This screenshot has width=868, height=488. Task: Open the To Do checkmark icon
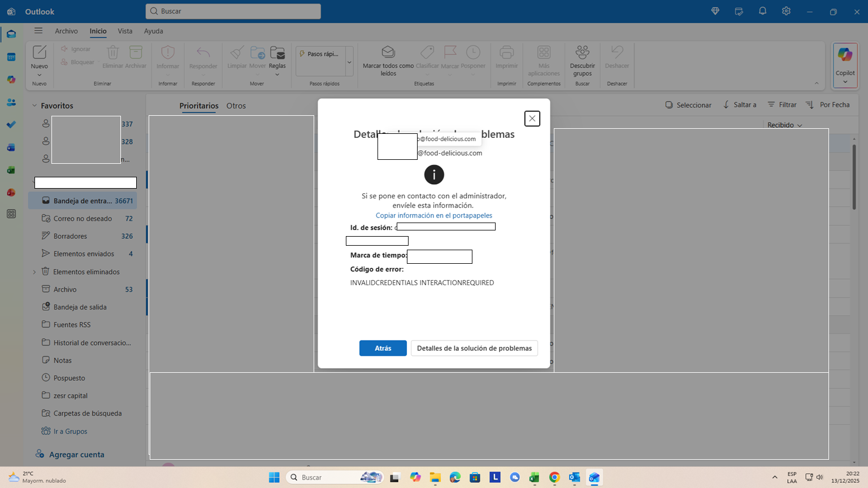(11, 125)
